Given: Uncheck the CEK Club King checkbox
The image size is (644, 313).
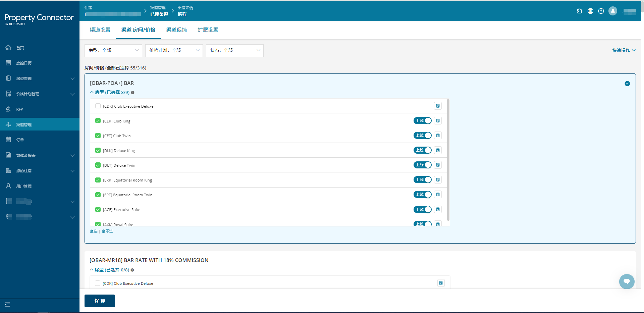Looking at the screenshot, I should coord(98,121).
